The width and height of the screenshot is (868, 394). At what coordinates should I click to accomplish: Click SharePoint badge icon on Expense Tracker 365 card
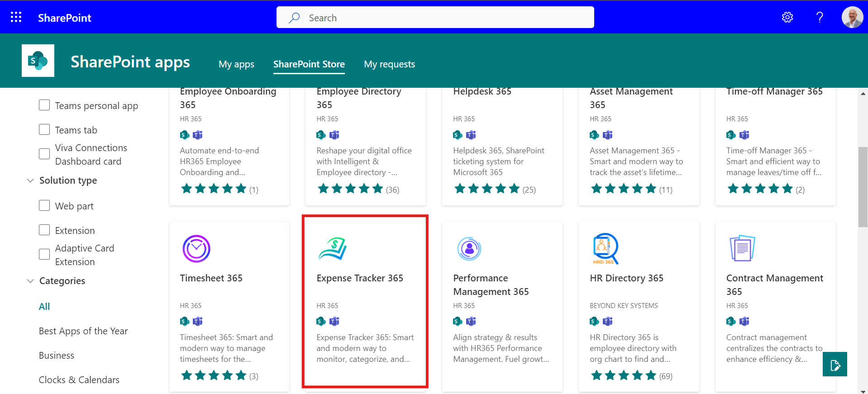click(x=321, y=321)
